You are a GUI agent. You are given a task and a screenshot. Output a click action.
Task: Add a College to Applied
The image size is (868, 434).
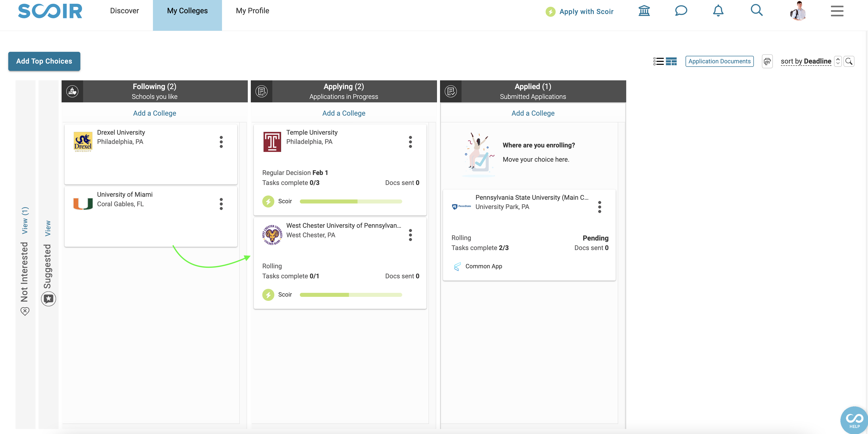coord(533,113)
